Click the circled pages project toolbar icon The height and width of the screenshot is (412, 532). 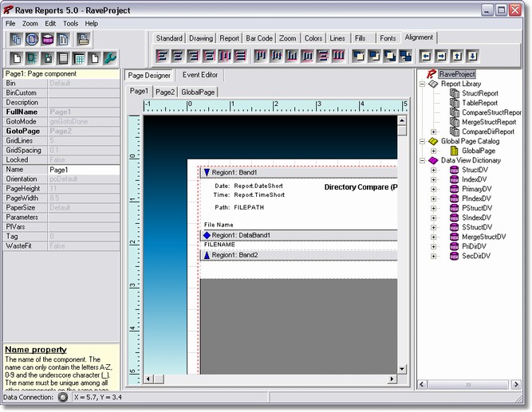click(32, 39)
